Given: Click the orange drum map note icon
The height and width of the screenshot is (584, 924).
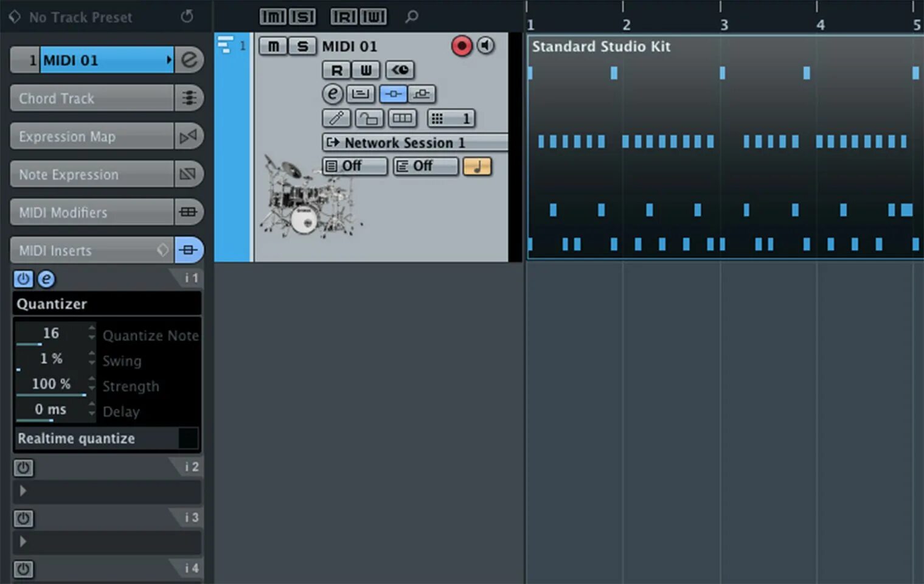Looking at the screenshot, I should coord(478,166).
